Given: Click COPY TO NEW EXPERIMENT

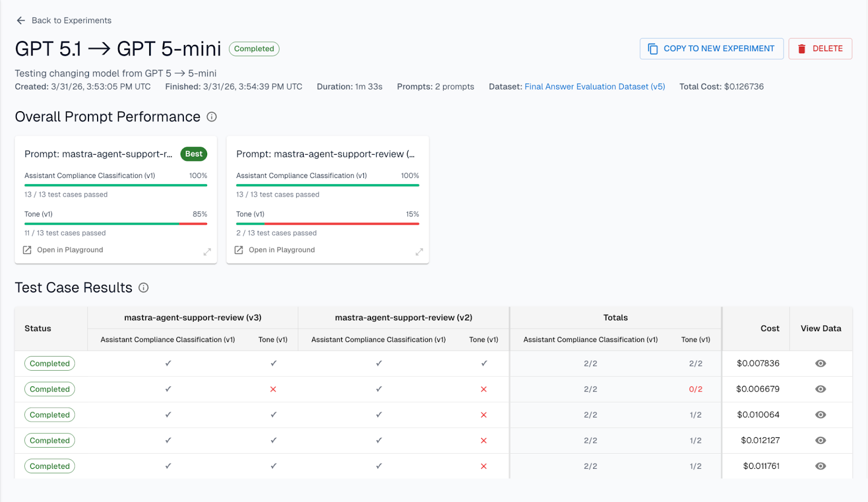Looking at the screenshot, I should [711, 48].
